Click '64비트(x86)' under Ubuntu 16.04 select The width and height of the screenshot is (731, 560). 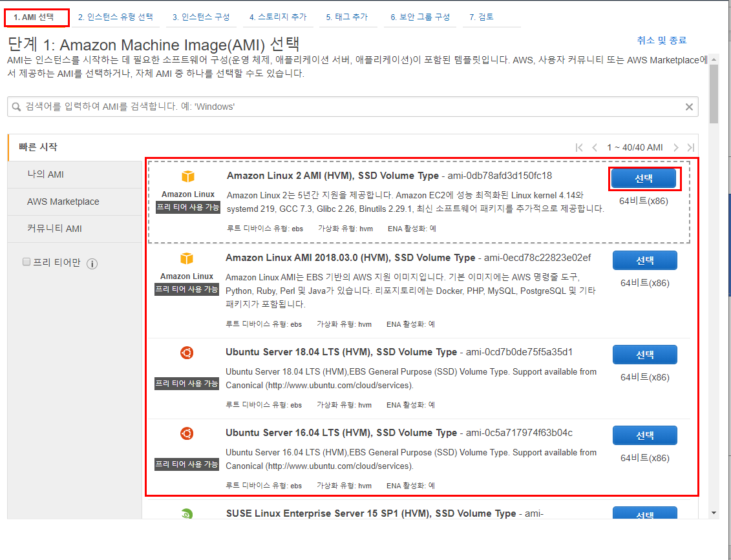click(645, 459)
